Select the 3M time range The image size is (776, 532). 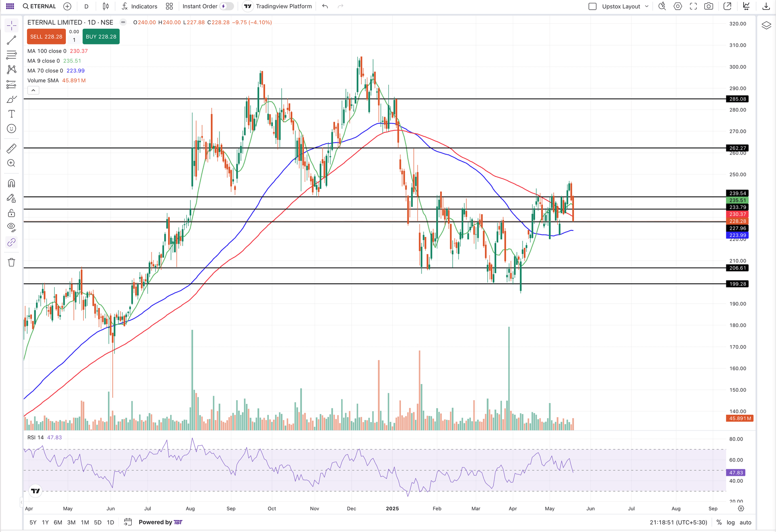tap(71, 522)
